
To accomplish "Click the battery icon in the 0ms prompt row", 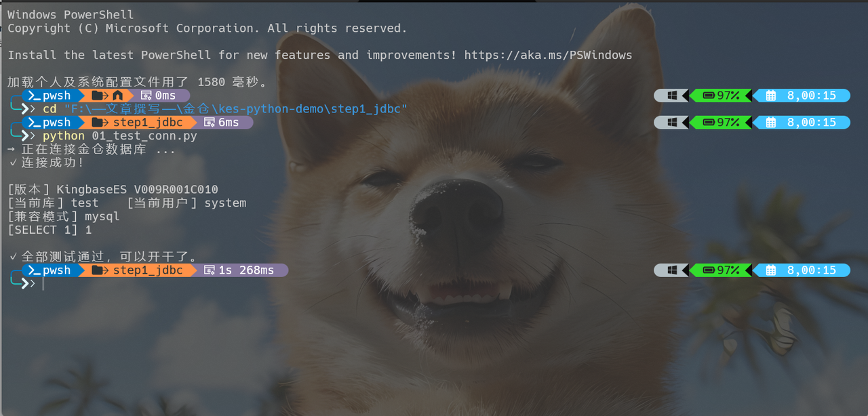I will [x=709, y=96].
